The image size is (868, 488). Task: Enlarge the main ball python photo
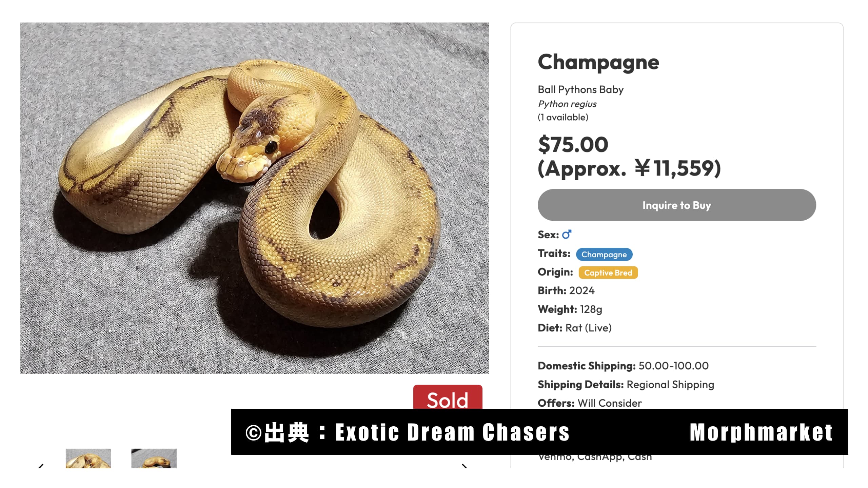coord(255,198)
